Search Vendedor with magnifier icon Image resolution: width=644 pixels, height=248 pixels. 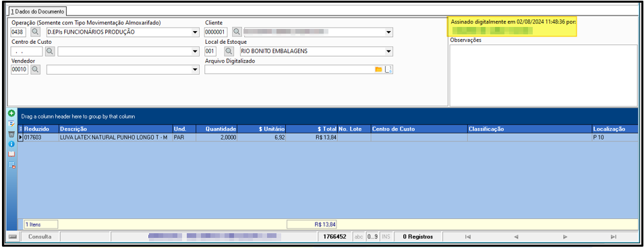[x=35, y=70]
